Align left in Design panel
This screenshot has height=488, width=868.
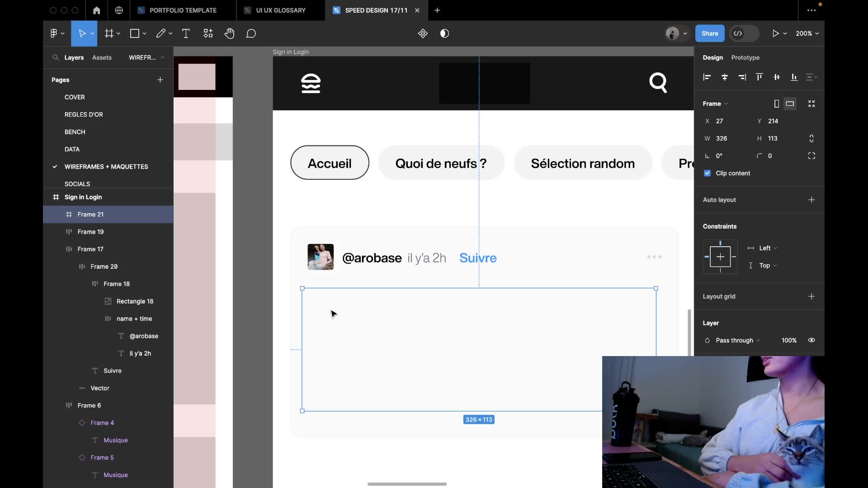coord(707,77)
